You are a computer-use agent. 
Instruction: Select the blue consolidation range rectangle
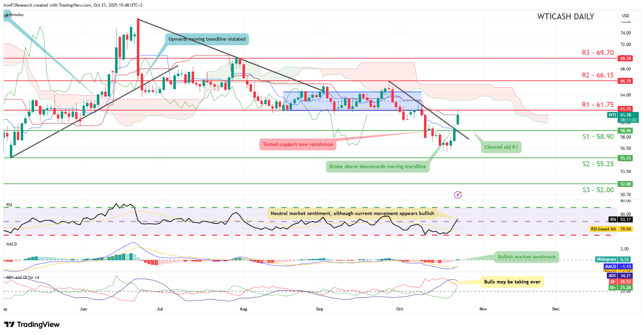(x=352, y=101)
